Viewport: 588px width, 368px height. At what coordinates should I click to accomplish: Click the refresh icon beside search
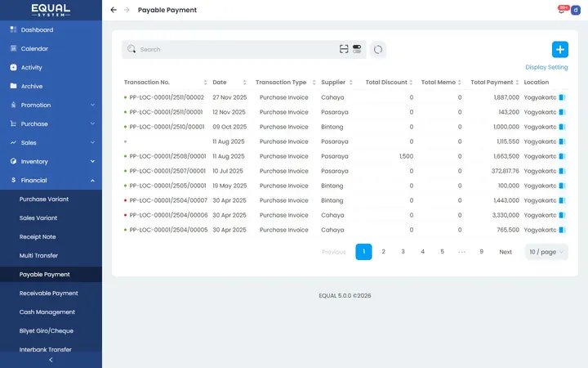(378, 49)
